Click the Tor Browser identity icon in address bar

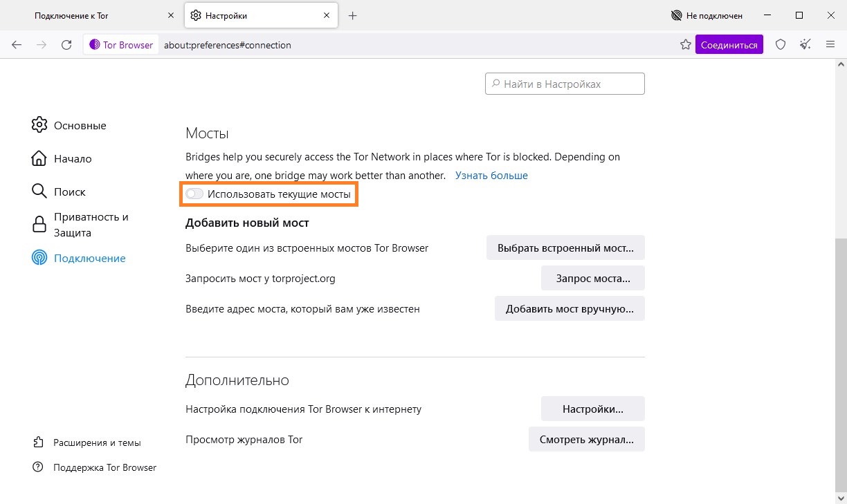(x=122, y=45)
